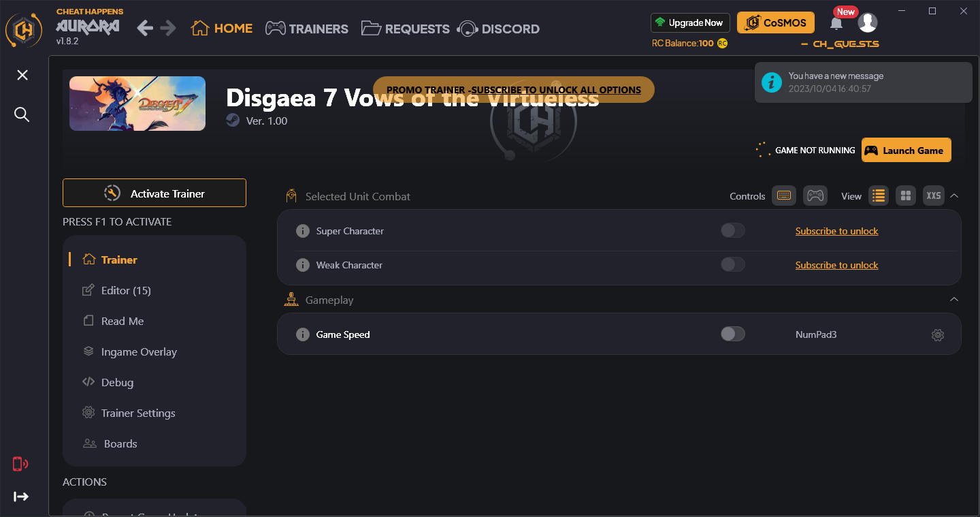Select the list view icon
The width and height of the screenshot is (980, 517).
click(x=879, y=196)
